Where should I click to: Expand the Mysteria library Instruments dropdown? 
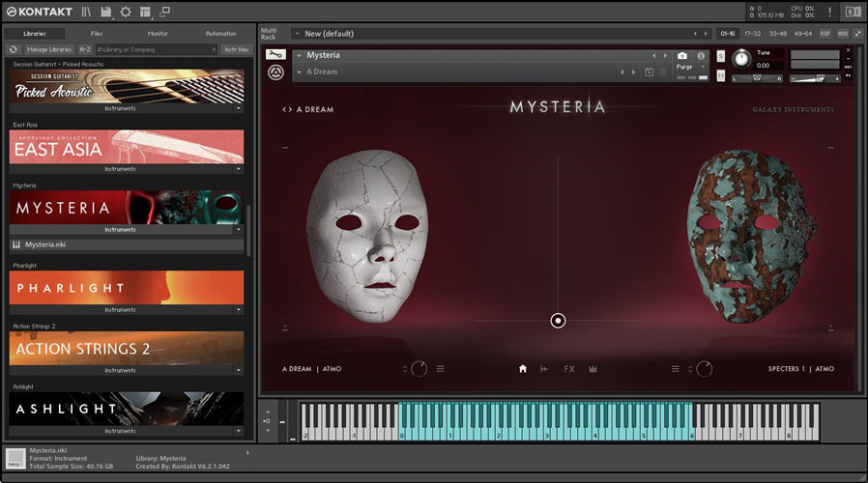click(238, 230)
